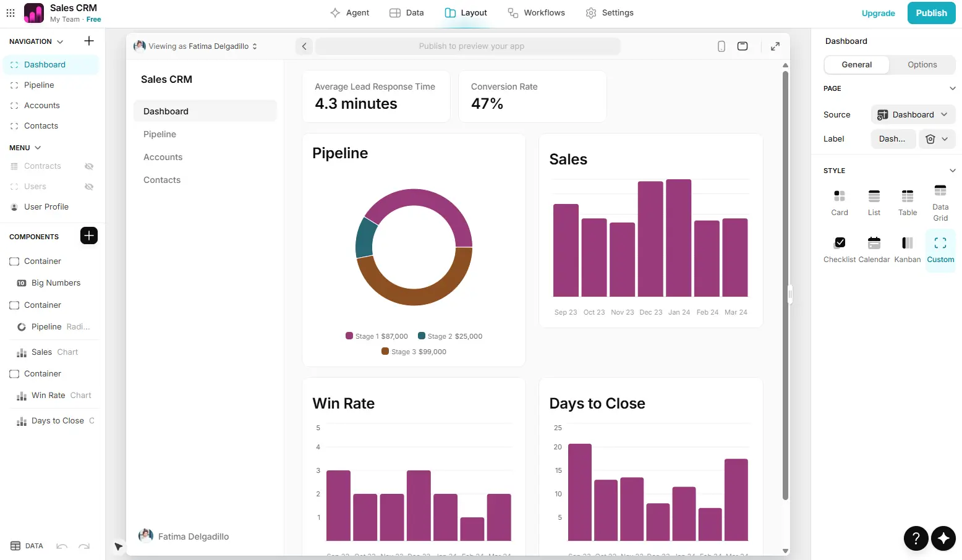Click the Stage 1 purple legend swatch
962x560 pixels.
click(x=349, y=336)
